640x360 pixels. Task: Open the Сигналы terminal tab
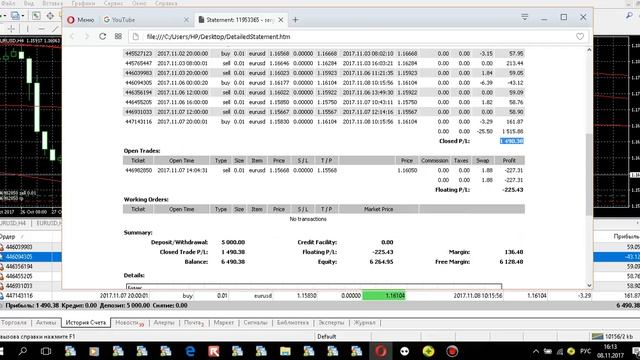255,322
